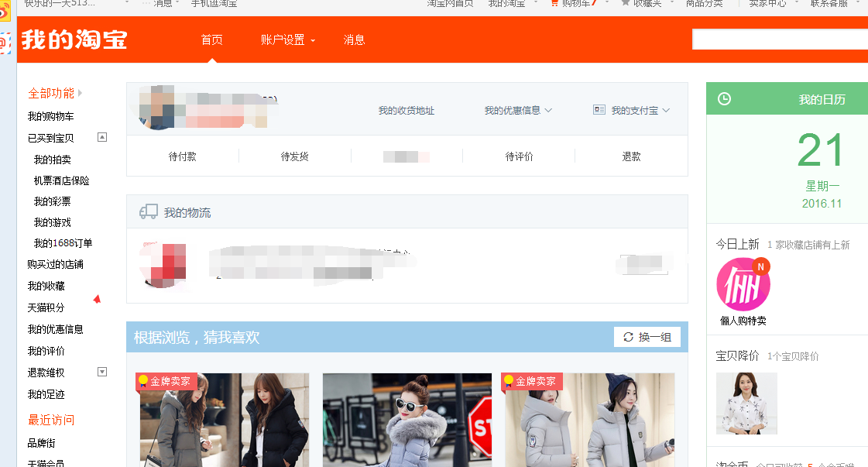The image size is (868, 467).
Task: Open 品牌街 under 最近访问
Action: click(42, 443)
